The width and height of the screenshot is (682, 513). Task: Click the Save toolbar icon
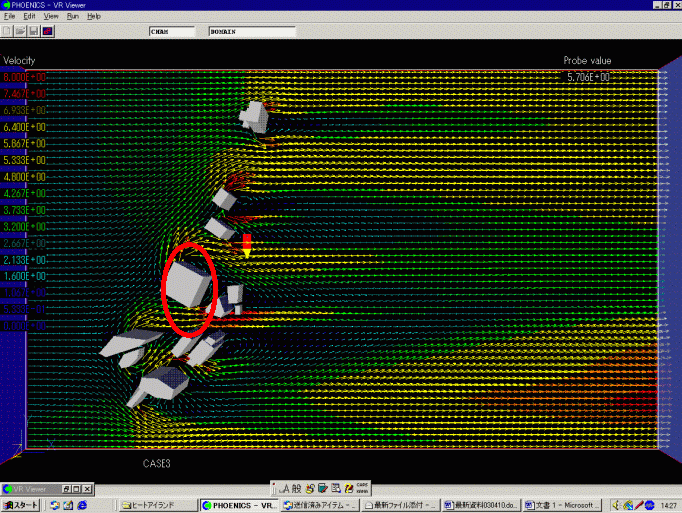tap(34, 31)
